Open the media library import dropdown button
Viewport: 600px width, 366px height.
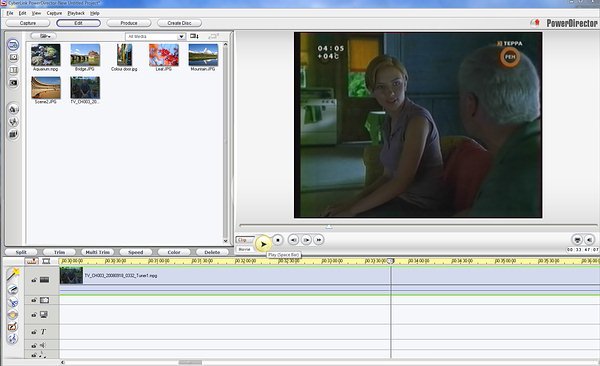pos(44,36)
